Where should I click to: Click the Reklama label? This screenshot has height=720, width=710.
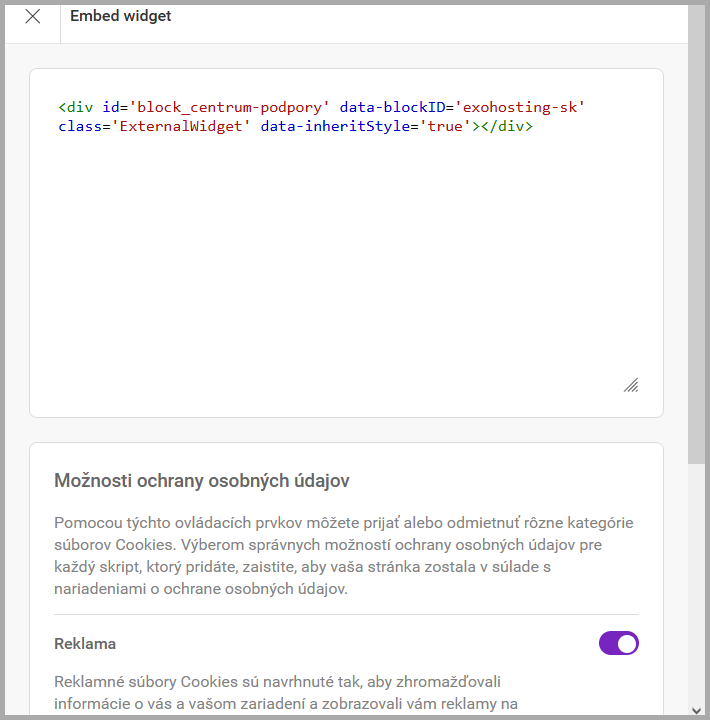(85, 643)
